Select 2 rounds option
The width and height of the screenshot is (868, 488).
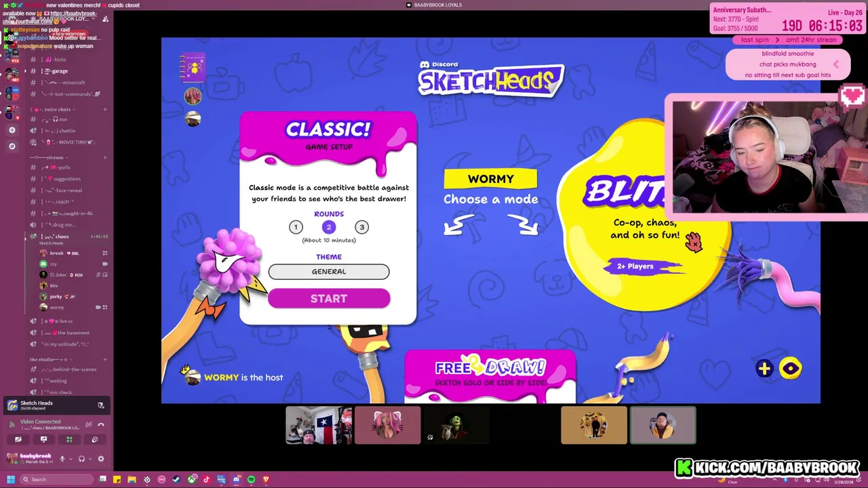(x=329, y=227)
